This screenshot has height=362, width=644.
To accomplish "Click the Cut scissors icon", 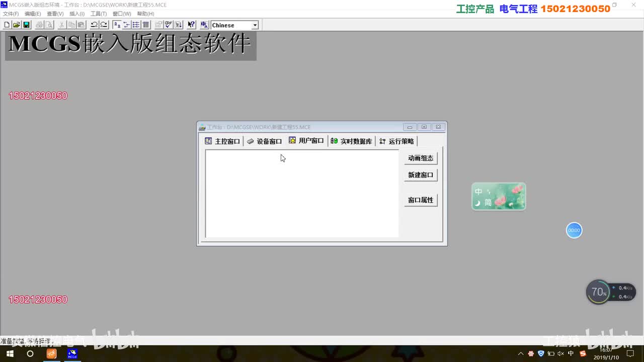I will [x=61, y=25].
